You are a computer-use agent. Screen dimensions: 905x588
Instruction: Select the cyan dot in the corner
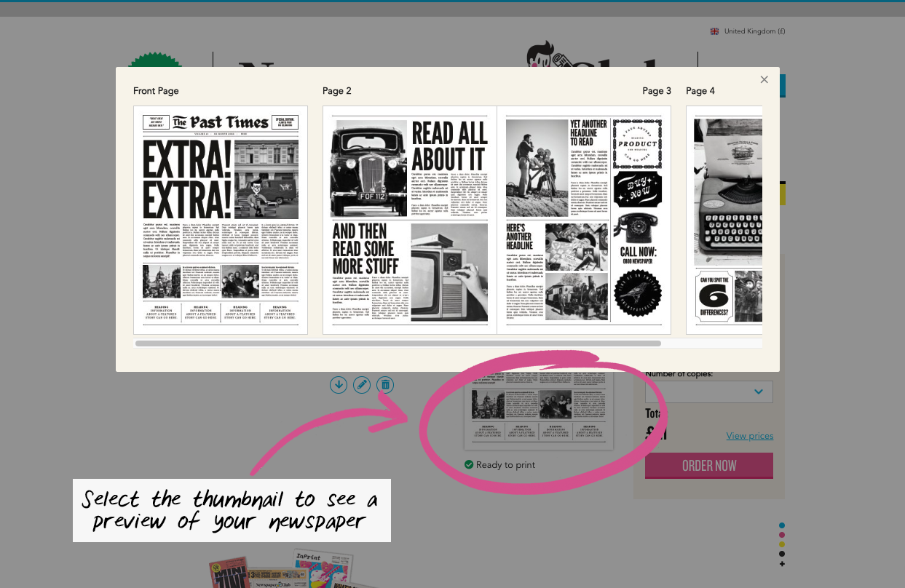[x=782, y=525]
